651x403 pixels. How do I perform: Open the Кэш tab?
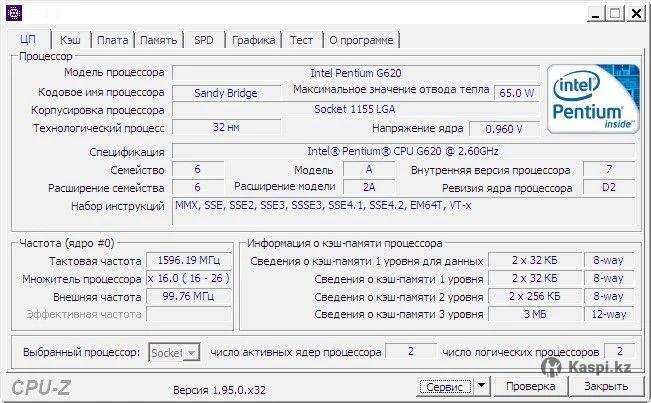click(70, 40)
